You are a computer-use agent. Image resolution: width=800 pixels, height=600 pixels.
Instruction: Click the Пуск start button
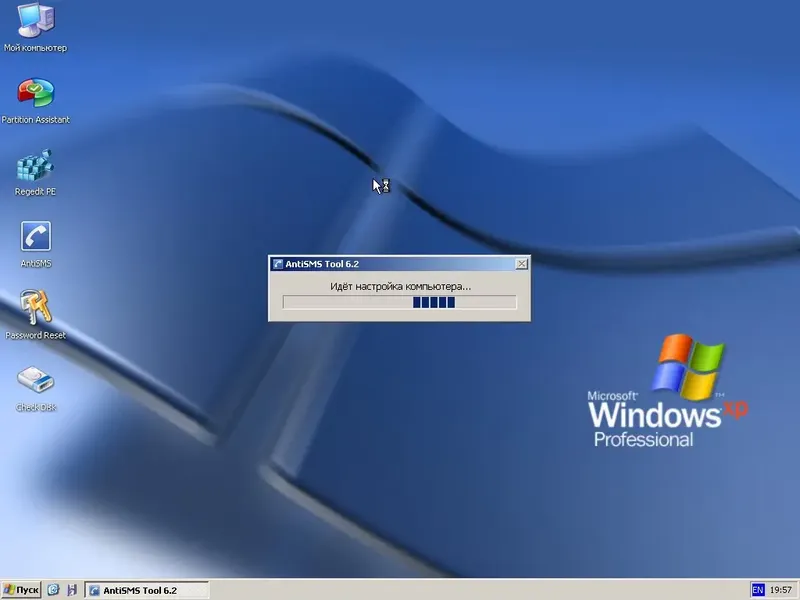coord(21,590)
